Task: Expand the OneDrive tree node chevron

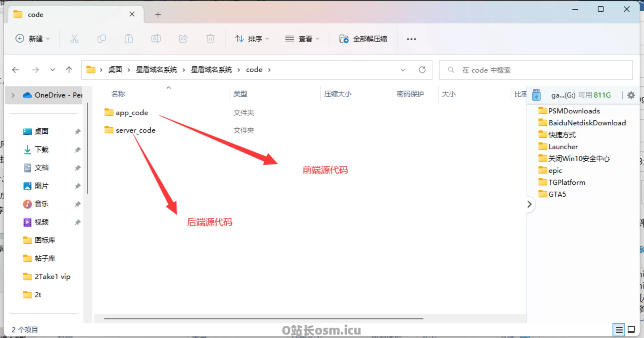Action: click(x=13, y=95)
